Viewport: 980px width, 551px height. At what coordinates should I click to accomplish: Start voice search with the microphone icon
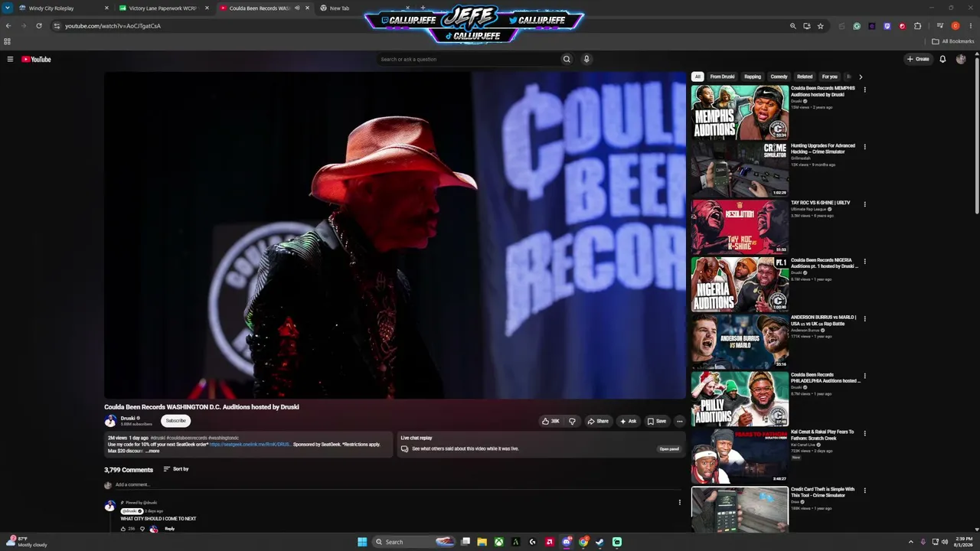click(586, 59)
